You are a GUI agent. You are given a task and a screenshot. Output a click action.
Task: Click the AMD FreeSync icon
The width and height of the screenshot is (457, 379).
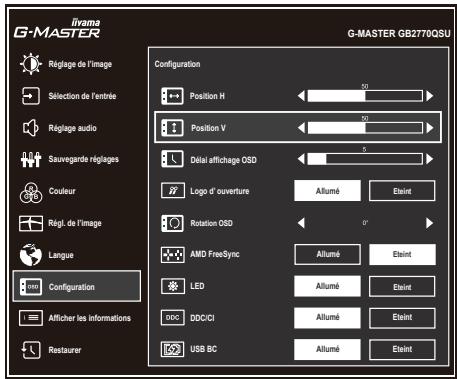173,255
